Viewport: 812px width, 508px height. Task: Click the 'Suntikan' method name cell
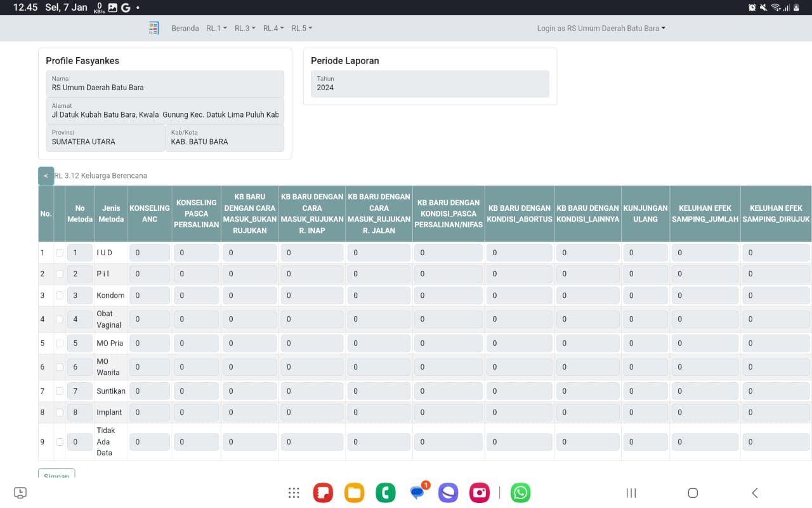pyautogui.click(x=111, y=391)
